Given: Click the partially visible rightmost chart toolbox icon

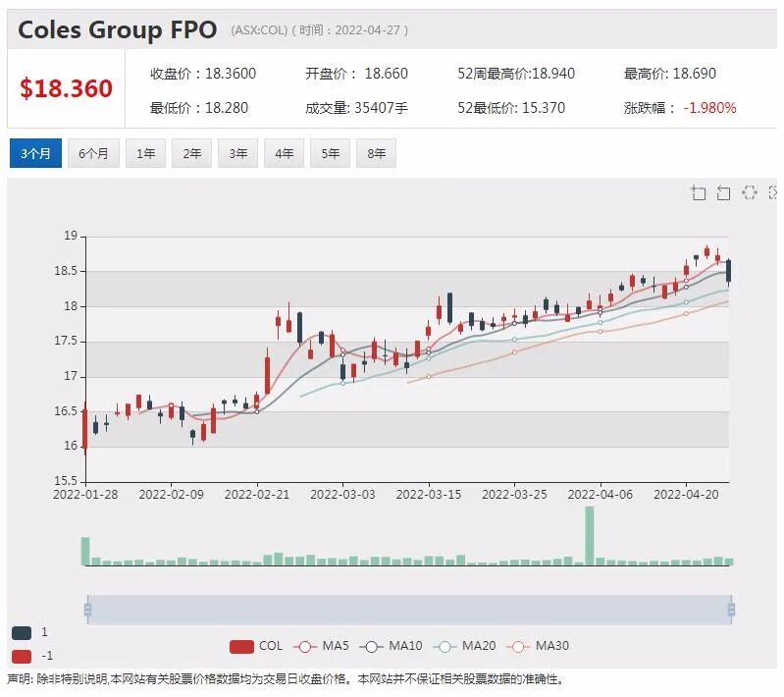Looking at the screenshot, I should pos(772,192).
